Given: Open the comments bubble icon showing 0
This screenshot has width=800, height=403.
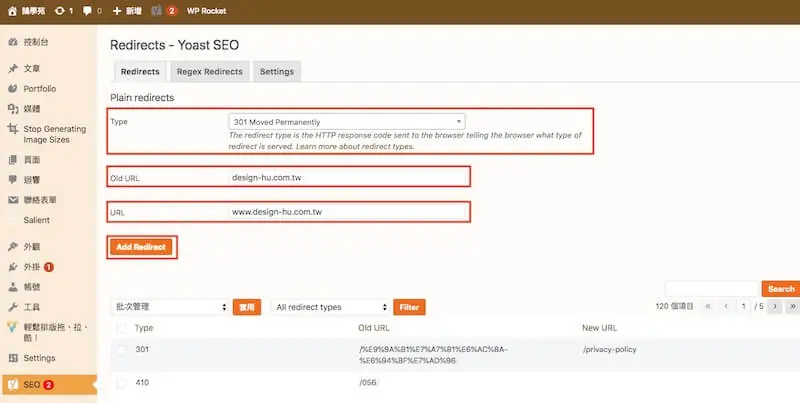Looking at the screenshot, I should coord(92,11).
